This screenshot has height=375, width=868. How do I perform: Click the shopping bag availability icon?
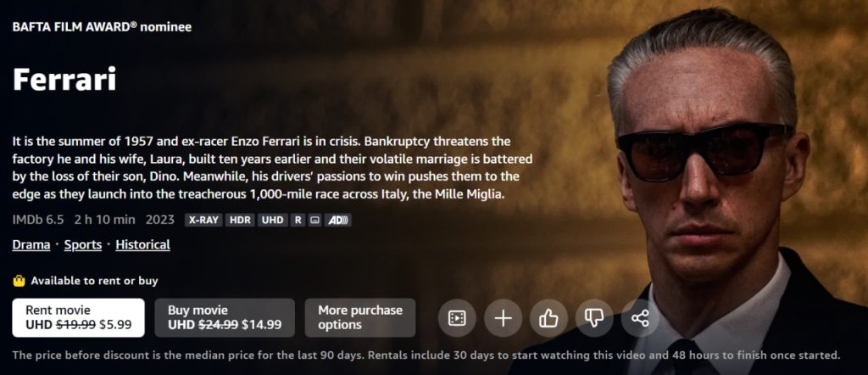click(19, 281)
